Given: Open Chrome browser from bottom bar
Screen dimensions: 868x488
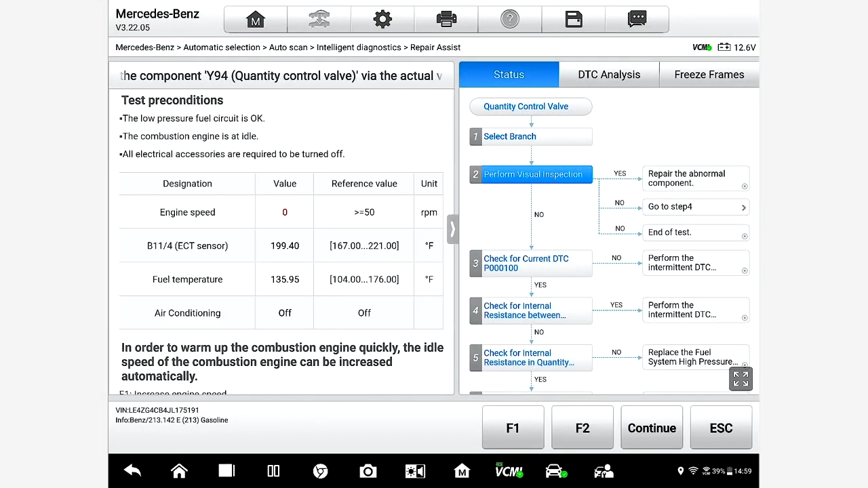Looking at the screenshot, I should [321, 471].
